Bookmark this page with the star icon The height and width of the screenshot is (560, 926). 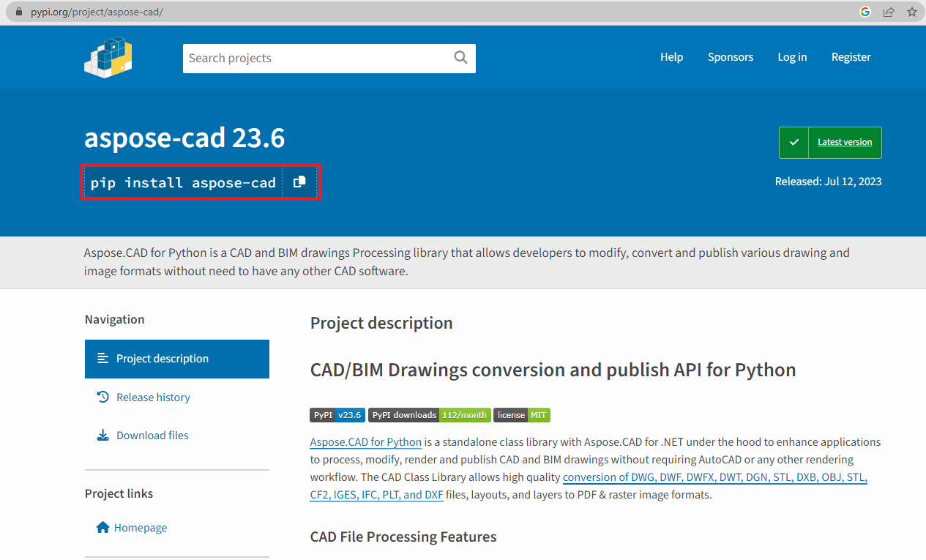click(911, 12)
